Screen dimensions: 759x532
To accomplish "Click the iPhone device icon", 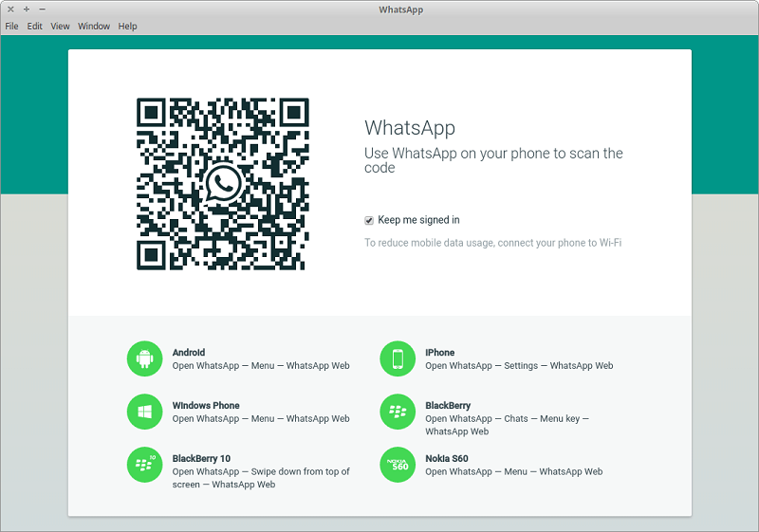I will click(398, 358).
